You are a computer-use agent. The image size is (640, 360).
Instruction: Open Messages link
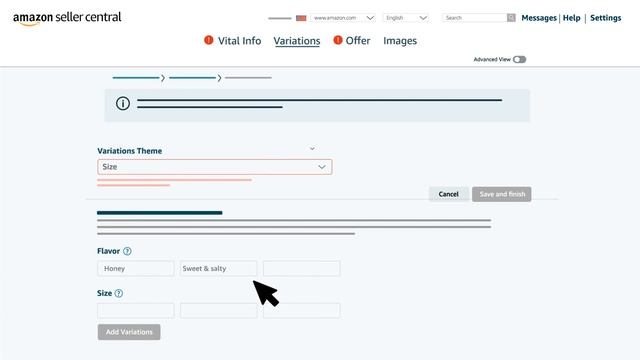click(539, 18)
